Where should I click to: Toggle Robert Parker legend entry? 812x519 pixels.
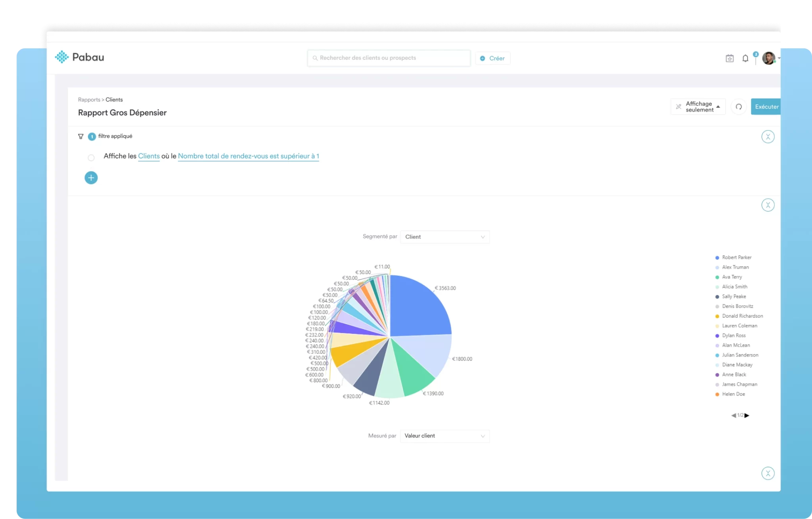coord(736,258)
